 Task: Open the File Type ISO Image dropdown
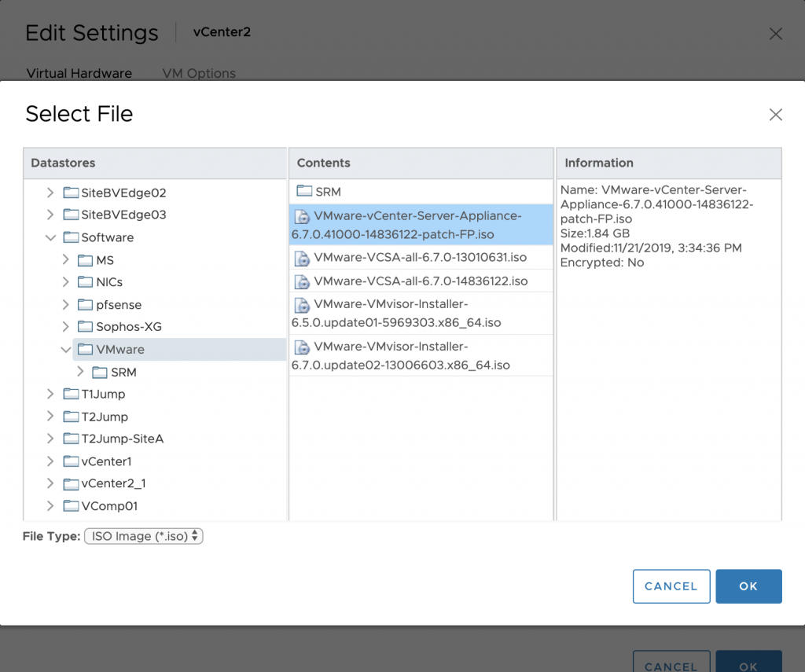coord(144,536)
